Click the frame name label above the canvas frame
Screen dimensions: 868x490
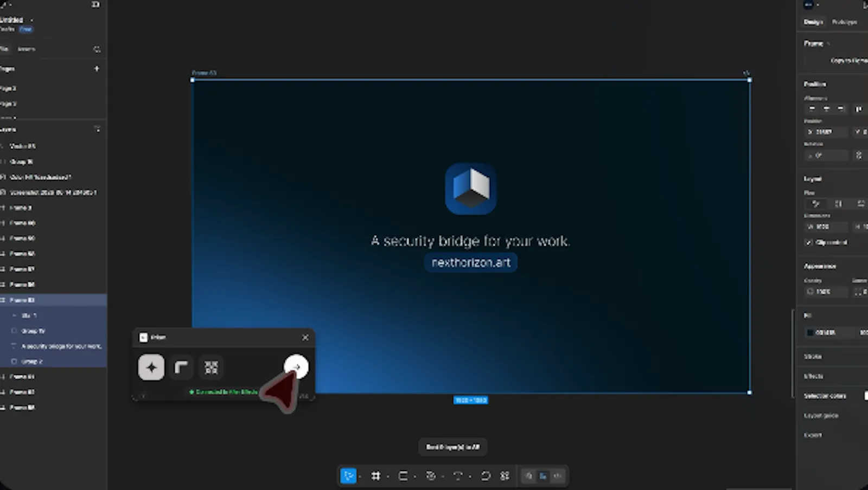pos(204,73)
